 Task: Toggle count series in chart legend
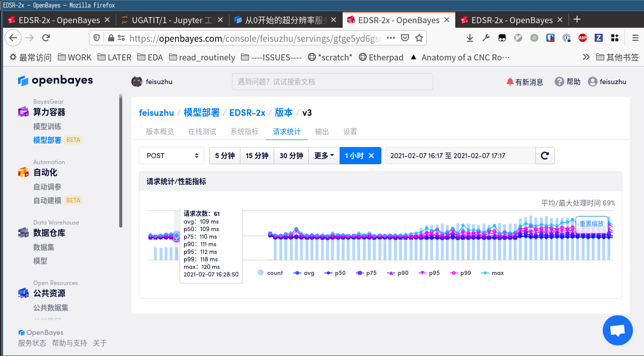tap(270, 273)
